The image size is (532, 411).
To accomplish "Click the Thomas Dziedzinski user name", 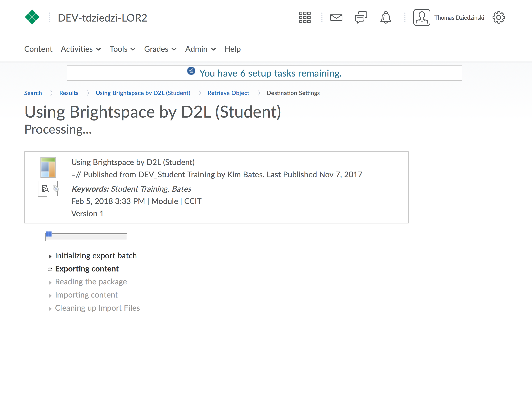I will (x=459, y=17).
